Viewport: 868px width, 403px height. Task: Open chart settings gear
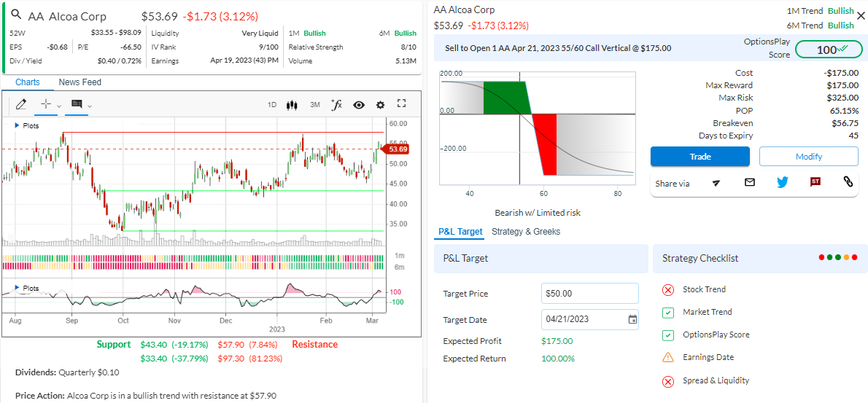(x=380, y=104)
